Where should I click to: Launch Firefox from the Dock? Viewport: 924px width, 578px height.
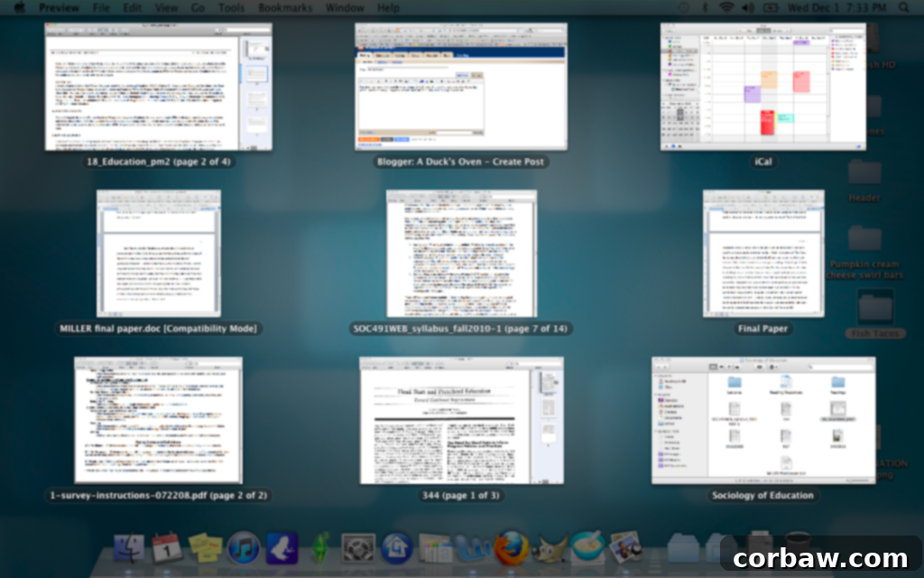coord(510,548)
